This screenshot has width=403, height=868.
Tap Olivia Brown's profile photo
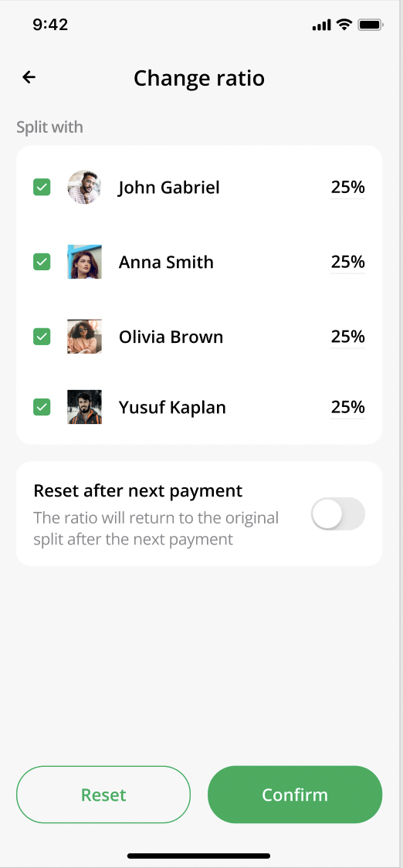(x=85, y=337)
